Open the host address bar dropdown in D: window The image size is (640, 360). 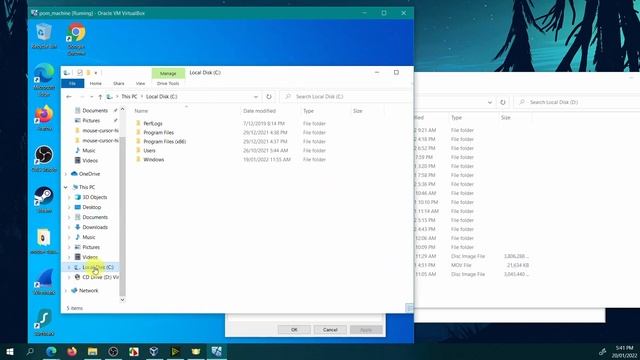click(489, 102)
